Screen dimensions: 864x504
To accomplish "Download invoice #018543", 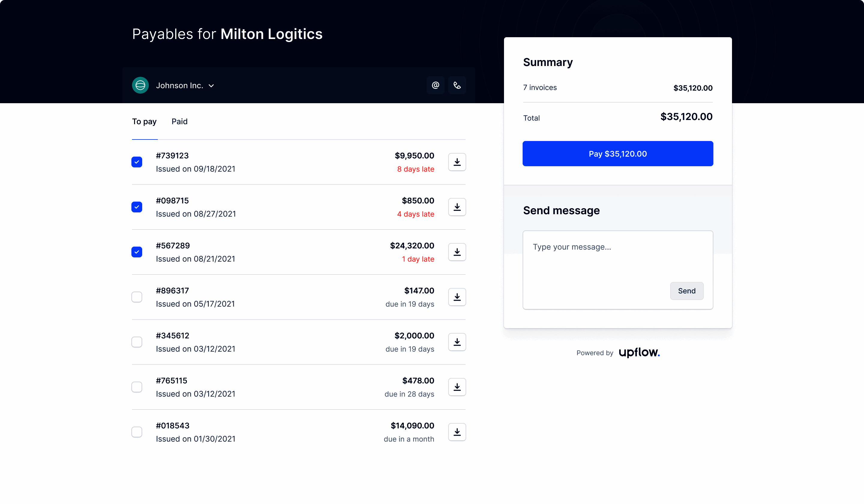I will [457, 432].
